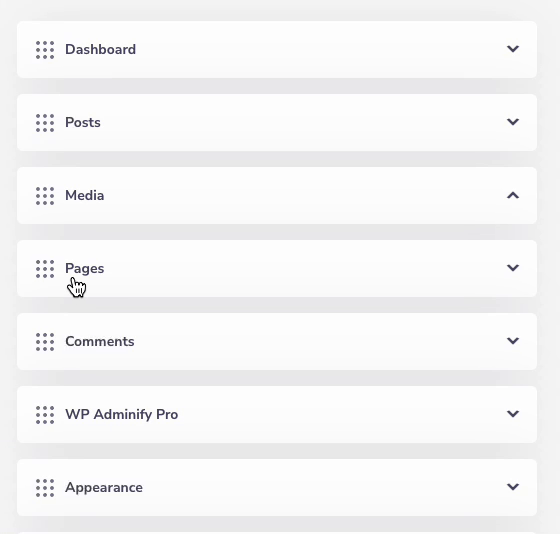The image size is (560, 534).
Task: Open the Pages menu item label
Action: (85, 269)
